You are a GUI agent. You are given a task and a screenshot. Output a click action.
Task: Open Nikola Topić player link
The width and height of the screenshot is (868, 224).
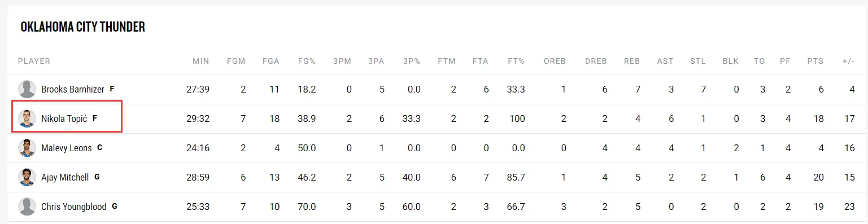64,118
